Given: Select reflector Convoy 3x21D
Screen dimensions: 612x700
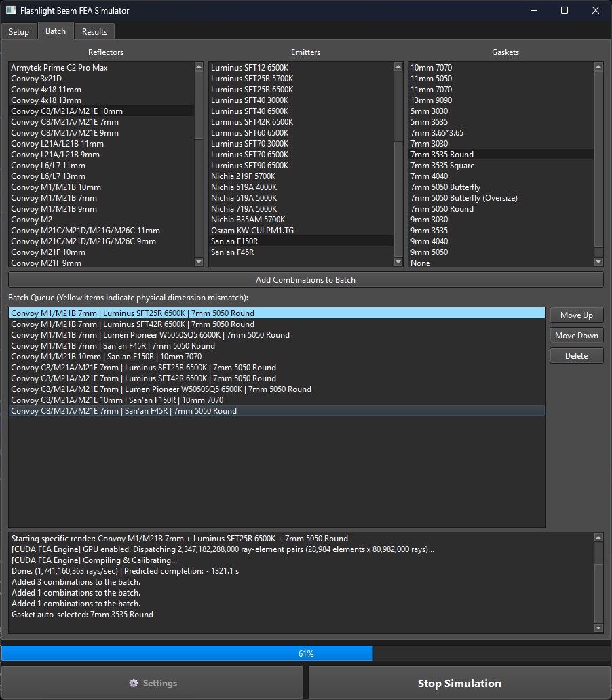Looking at the screenshot, I should click(x=101, y=79).
